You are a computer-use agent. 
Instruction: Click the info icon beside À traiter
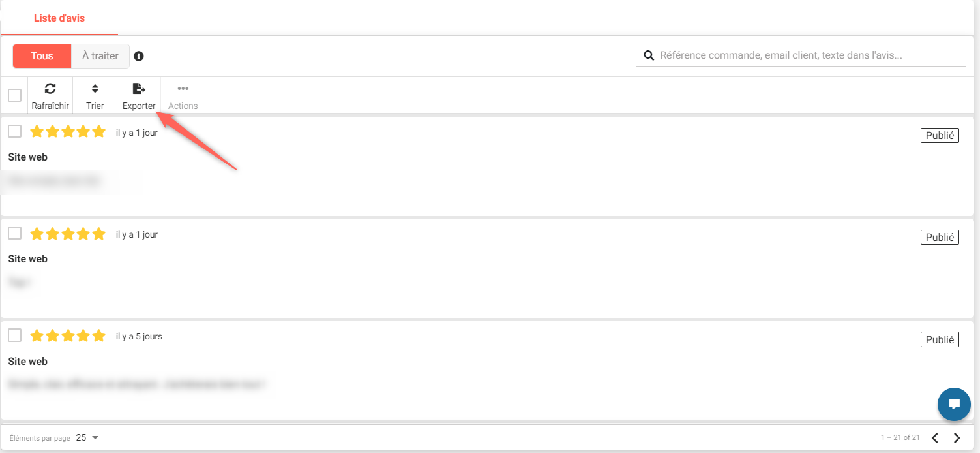[x=139, y=56]
